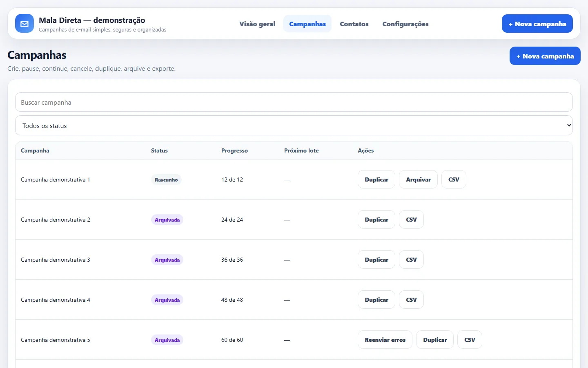588x368 pixels.
Task: Click the Campanhas page heading
Action: pyautogui.click(x=37, y=55)
